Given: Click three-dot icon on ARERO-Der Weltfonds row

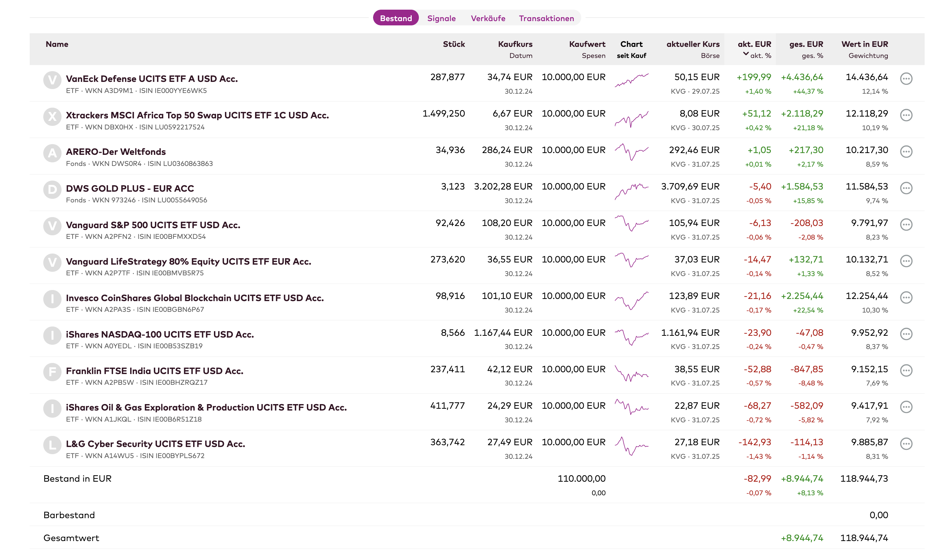Looking at the screenshot, I should 906,152.
